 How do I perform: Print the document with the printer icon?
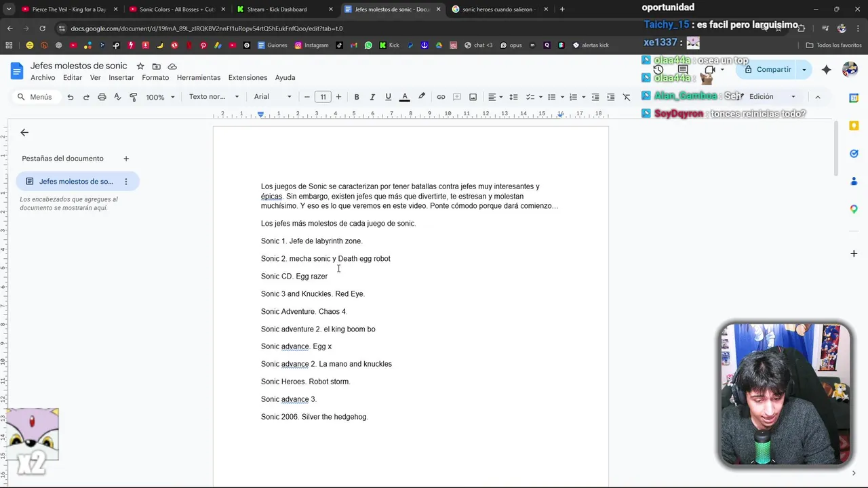pyautogui.click(x=102, y=97)
